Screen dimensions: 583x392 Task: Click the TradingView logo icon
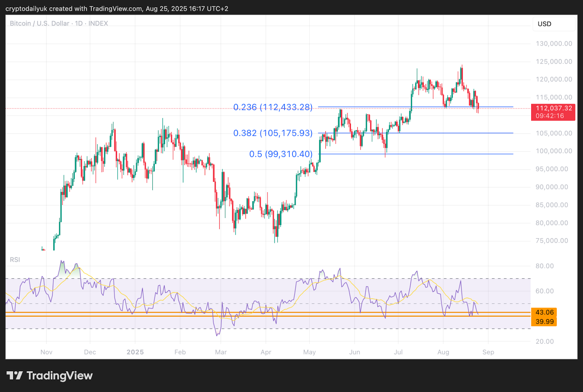(15, 376)
